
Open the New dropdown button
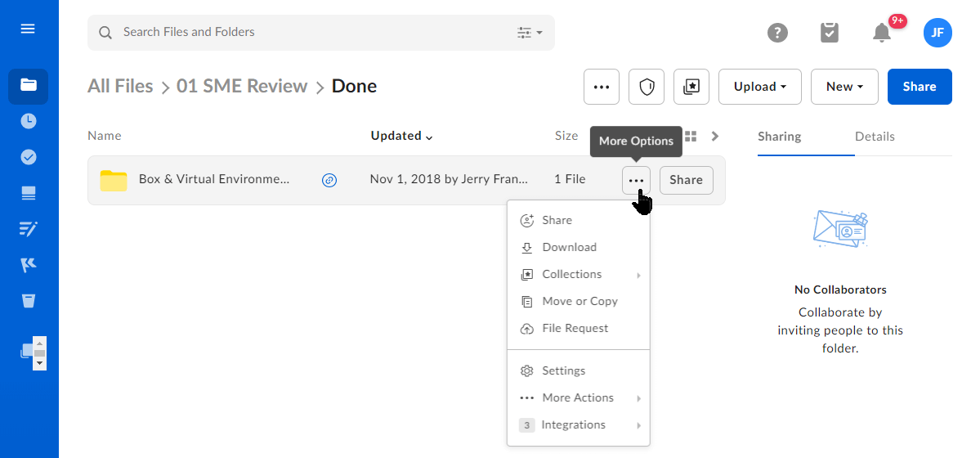click(844, 87)
